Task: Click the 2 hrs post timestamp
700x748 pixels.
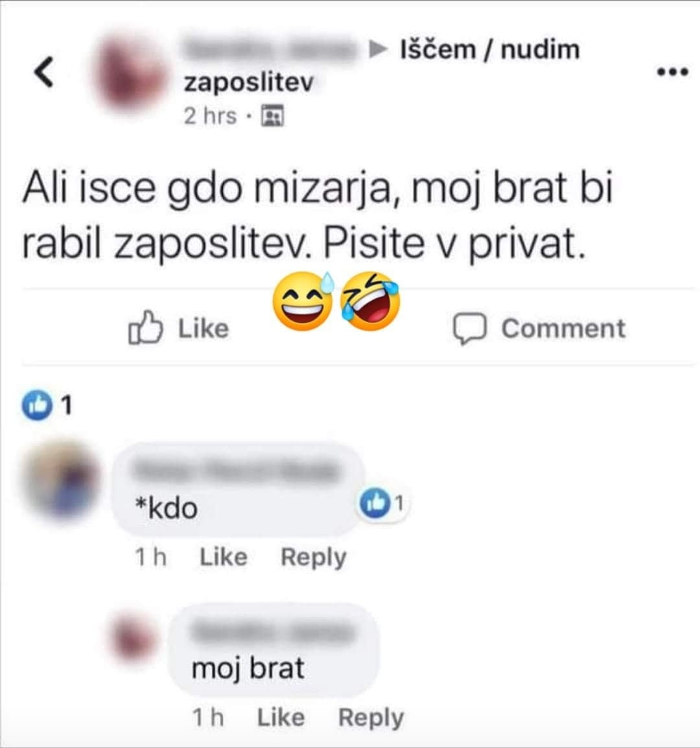Action: click(x=210, y=116)
